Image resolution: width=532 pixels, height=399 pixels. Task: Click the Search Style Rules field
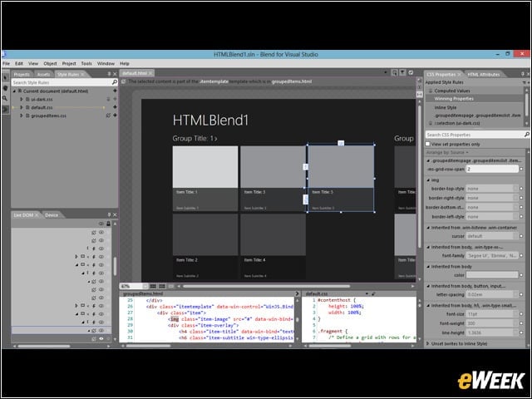(x=62, y=82)
